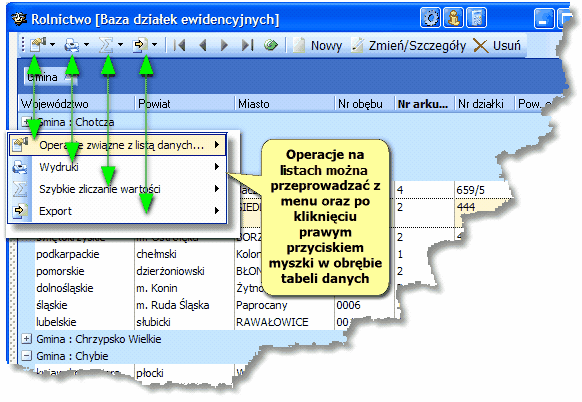Sort by Nr działki column header
This screenshot has width=582, height=402.
point(484,104)
